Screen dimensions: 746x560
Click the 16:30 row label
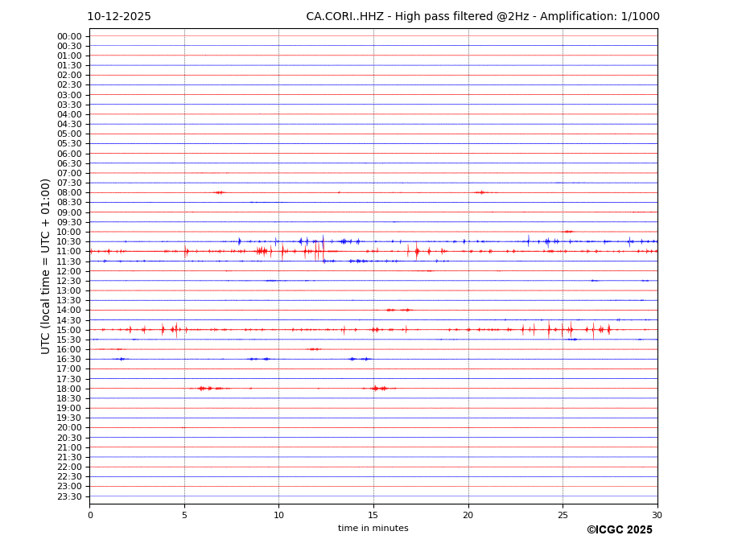[69, 360]
